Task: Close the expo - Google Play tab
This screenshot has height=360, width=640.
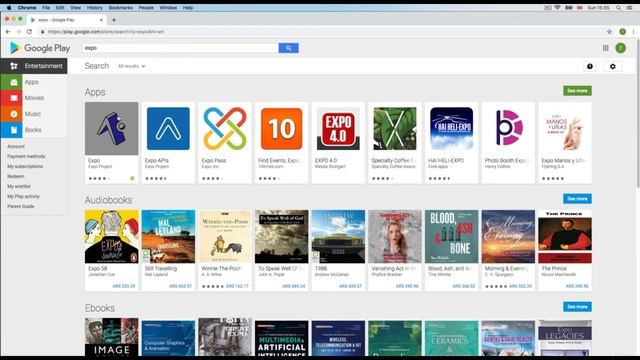Action: click(101, 20)
